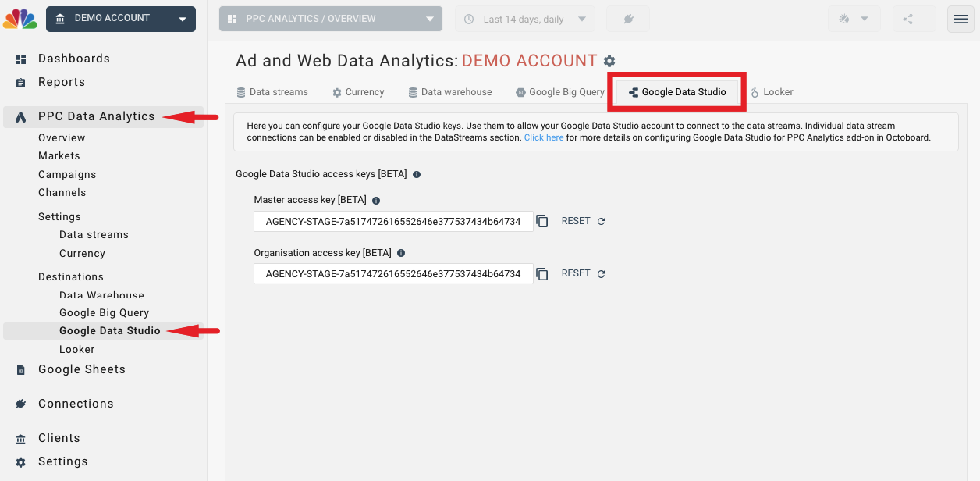
Task: Reset the Master access key
Action: click(584, 221)
